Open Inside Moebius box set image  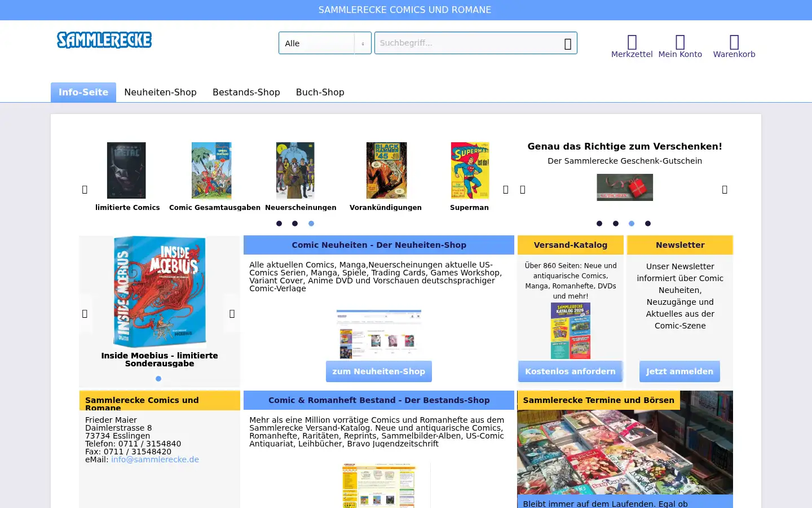[160, 291]
